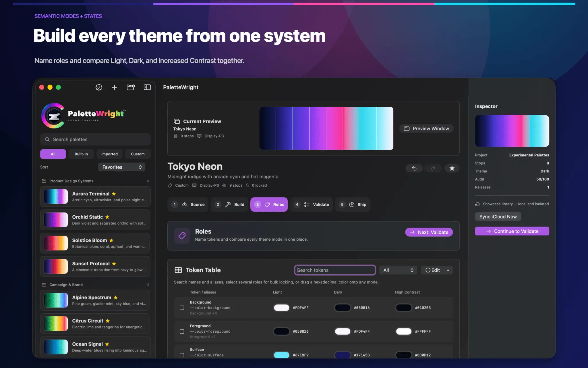Click the gold star on Citrus Circuit
Screen dimensions: 588x368
[x=107, y=321]
